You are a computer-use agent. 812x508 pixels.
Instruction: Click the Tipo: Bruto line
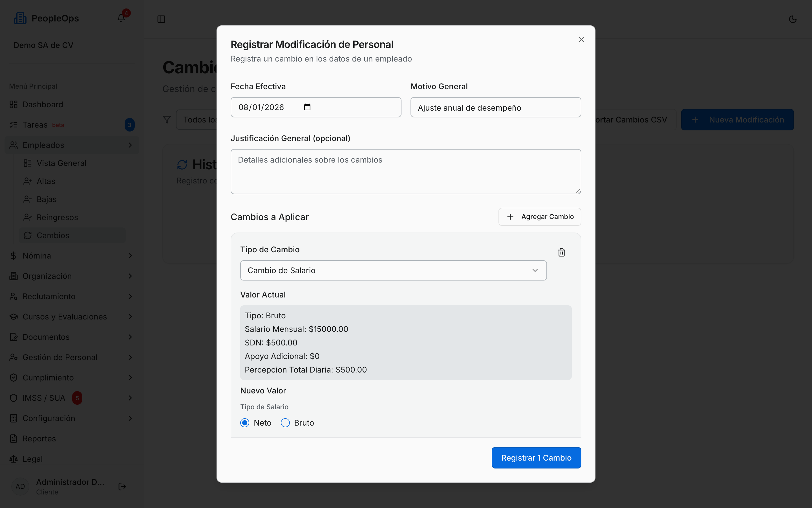pyautogui.click(x=265, y=316)
